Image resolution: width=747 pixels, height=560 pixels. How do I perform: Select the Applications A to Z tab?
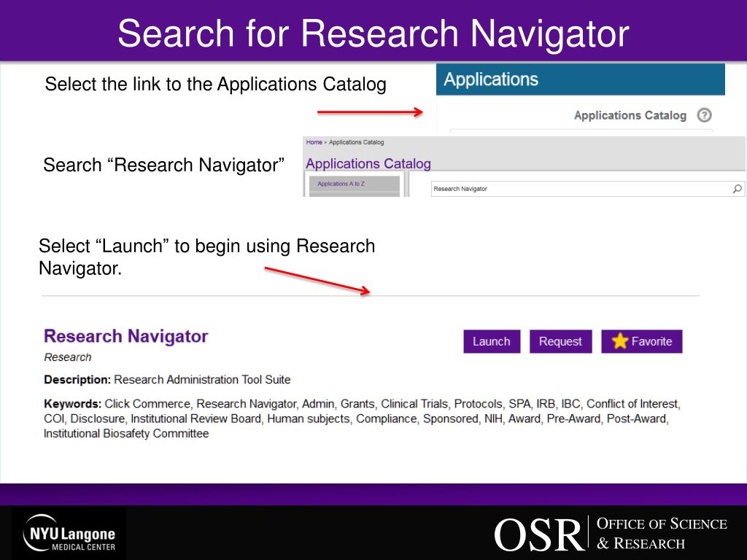point(355,184)
